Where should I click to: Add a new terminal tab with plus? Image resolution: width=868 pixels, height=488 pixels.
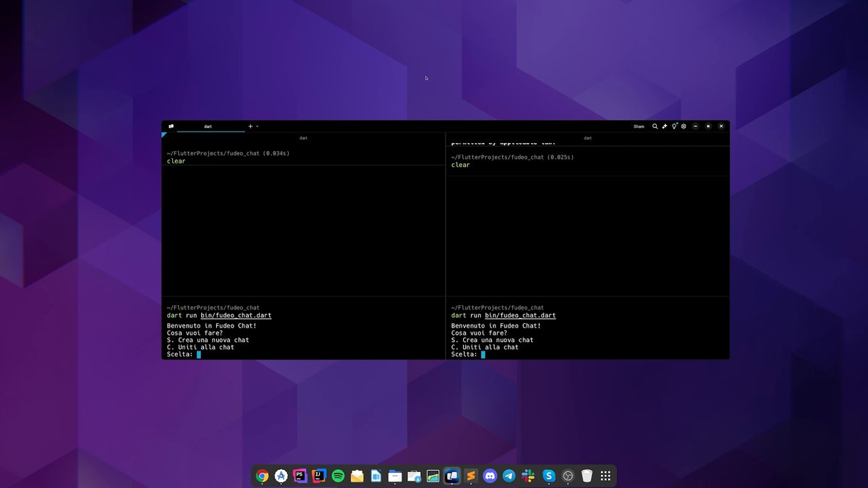click(250, 127)
